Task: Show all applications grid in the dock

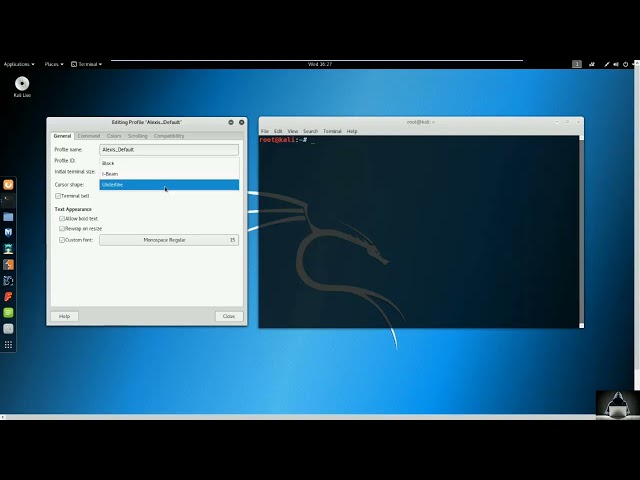Action: tap(8, 345)
